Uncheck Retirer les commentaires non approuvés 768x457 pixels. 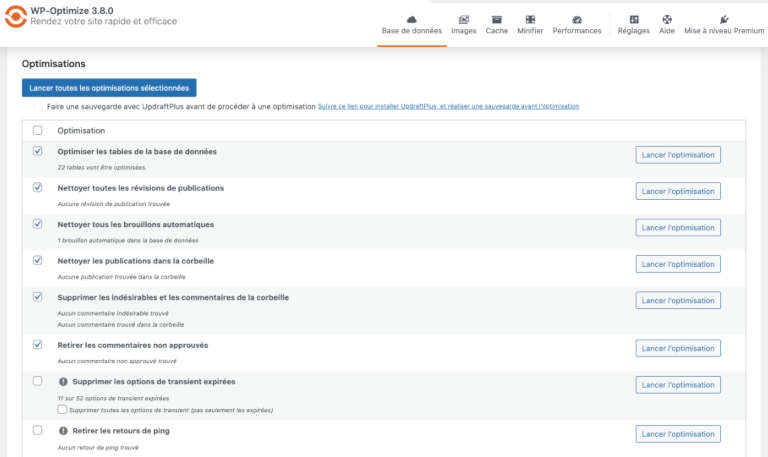click(x=38, y=345)
